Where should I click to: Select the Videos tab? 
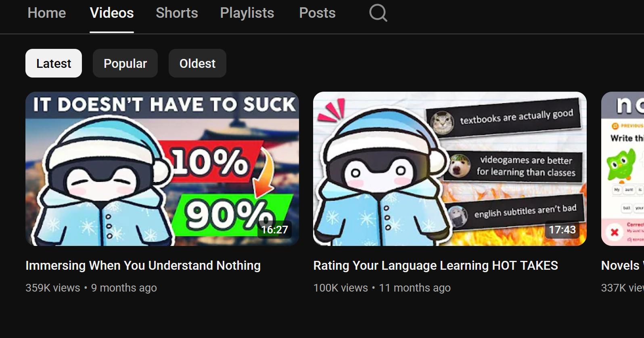click(x=112, y=13)
